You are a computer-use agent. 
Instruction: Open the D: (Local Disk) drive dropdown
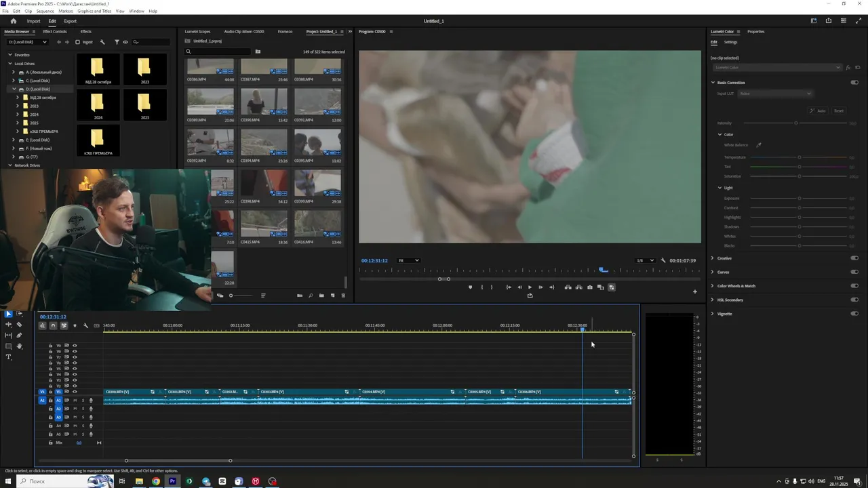click(26, 42)
